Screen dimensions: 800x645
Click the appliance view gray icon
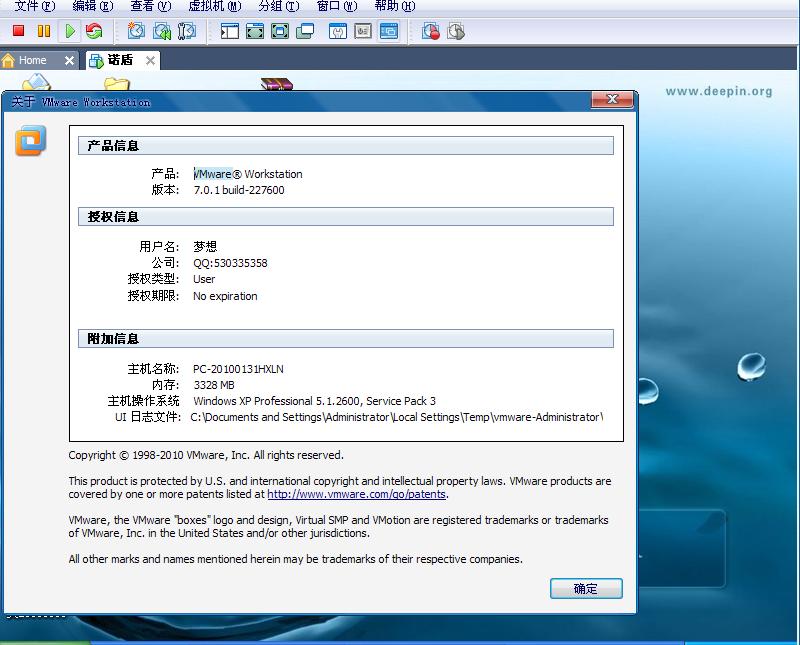pos(363,31)
